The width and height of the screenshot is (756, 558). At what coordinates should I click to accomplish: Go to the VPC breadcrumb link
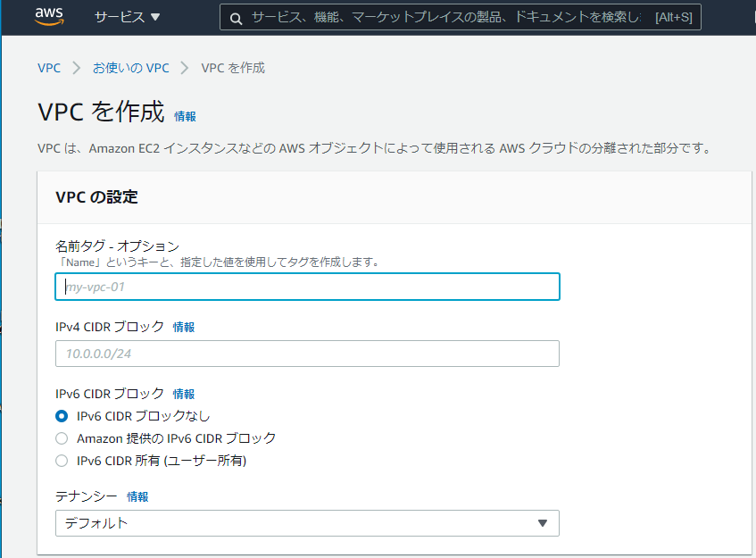click(x=49, y=68)
